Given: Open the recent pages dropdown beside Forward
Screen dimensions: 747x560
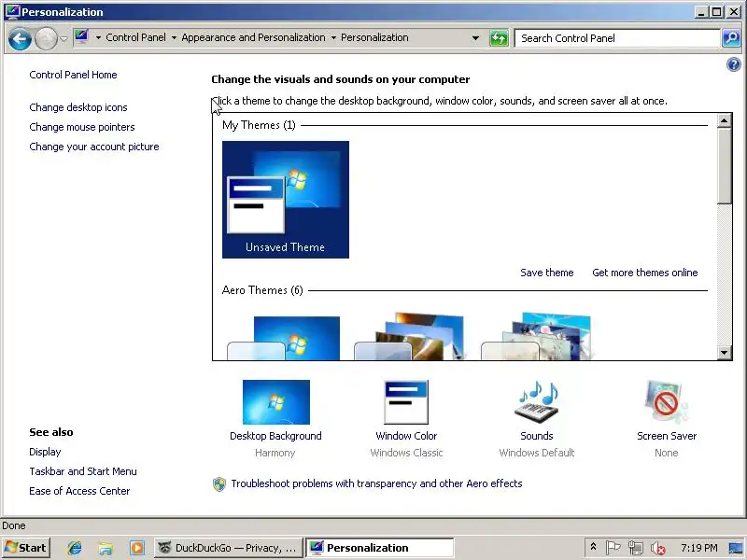Looking at the screenshot, I should [63, 39].
